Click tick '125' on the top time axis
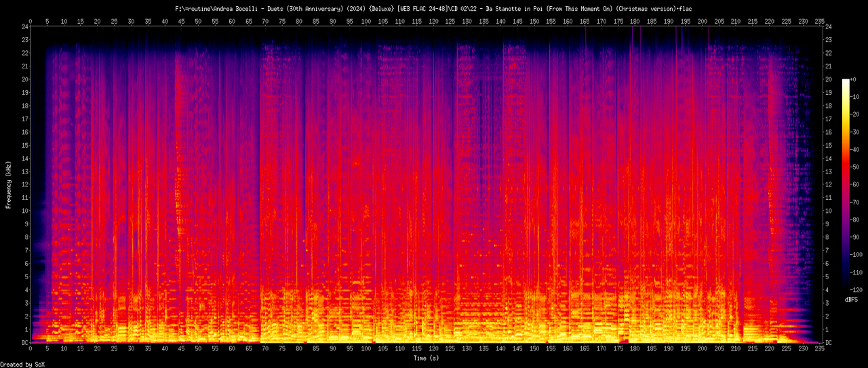 tap(450, 22)
